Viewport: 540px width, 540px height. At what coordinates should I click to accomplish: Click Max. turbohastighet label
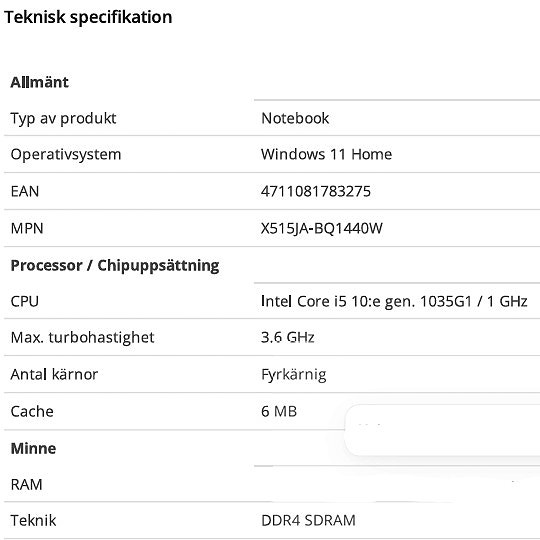(x=82, y=338)
